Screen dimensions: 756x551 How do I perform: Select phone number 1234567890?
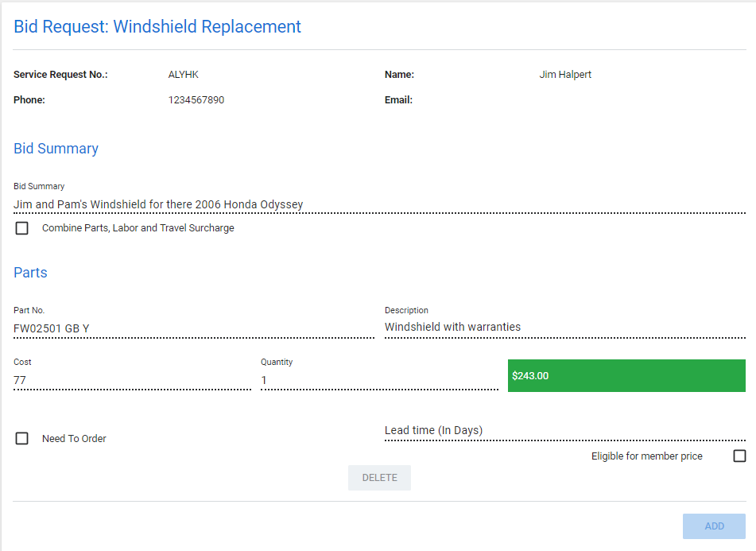coord(196,100)
